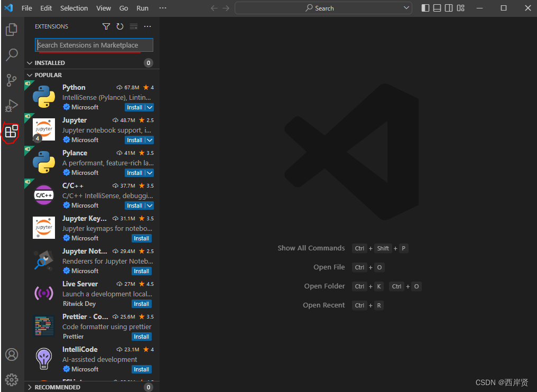Open C/C++ Install dropdown arrow
Screen dimensions: 537x392
click(150, 206)
